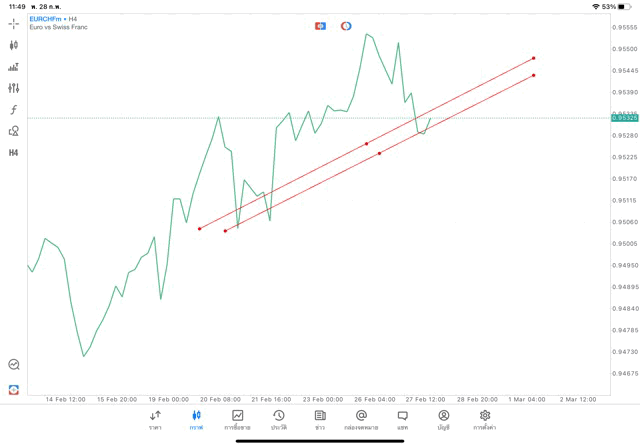640x447 pixels.
Task: Tap the current price label 0.95325
Action: coord(626,118)
